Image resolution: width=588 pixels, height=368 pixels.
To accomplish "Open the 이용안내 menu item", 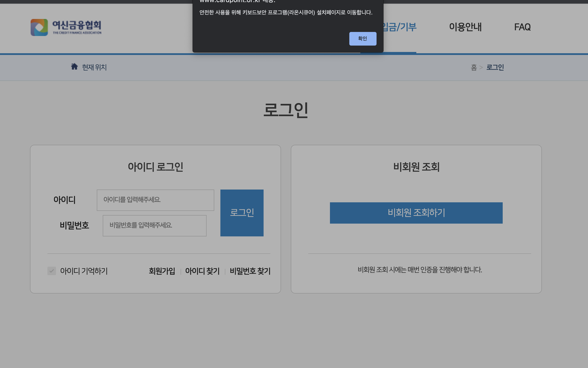I will pos(465,27).
